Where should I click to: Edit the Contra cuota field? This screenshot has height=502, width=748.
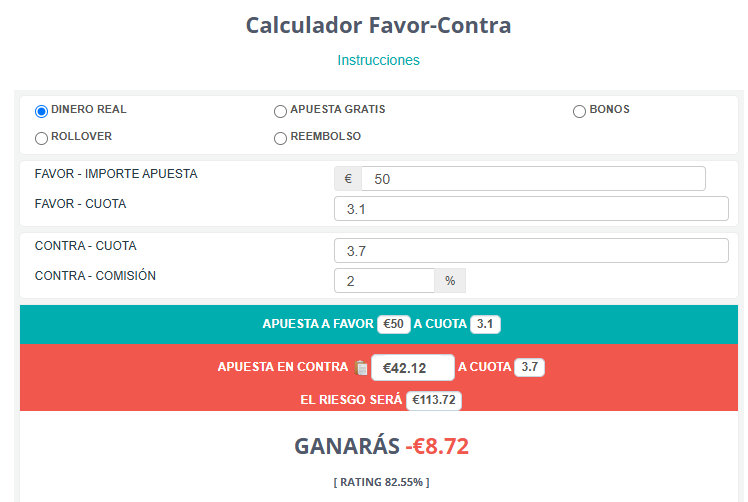click(x=531, y=251)
